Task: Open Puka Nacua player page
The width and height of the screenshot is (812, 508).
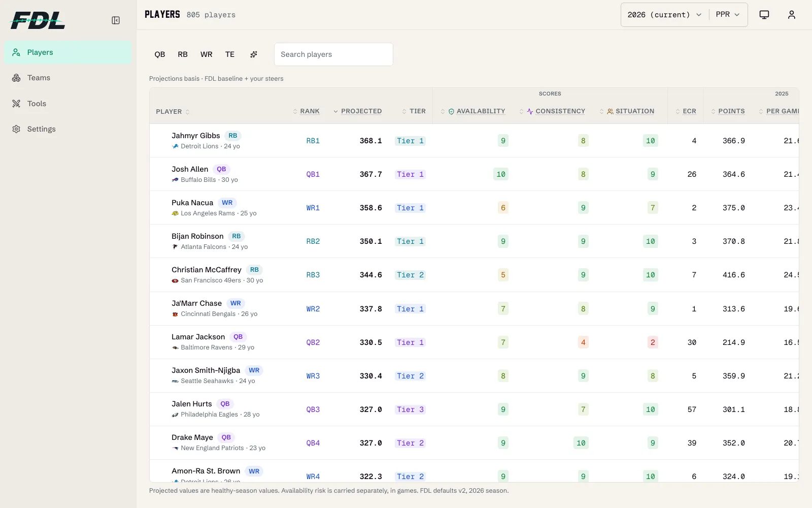Action: point(192,203)
